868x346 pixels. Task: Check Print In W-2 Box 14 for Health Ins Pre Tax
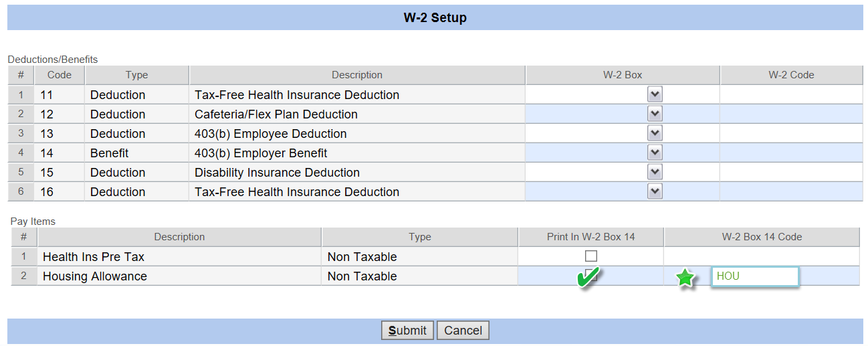(x=591, y=256)
